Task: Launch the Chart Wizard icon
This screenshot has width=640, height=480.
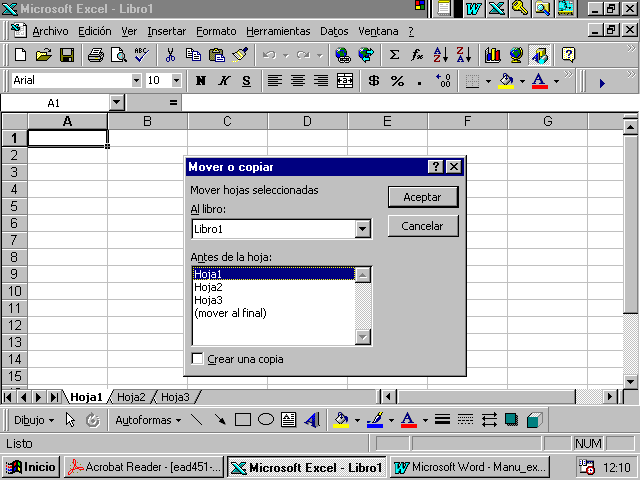Action: [x=493, y=55]
